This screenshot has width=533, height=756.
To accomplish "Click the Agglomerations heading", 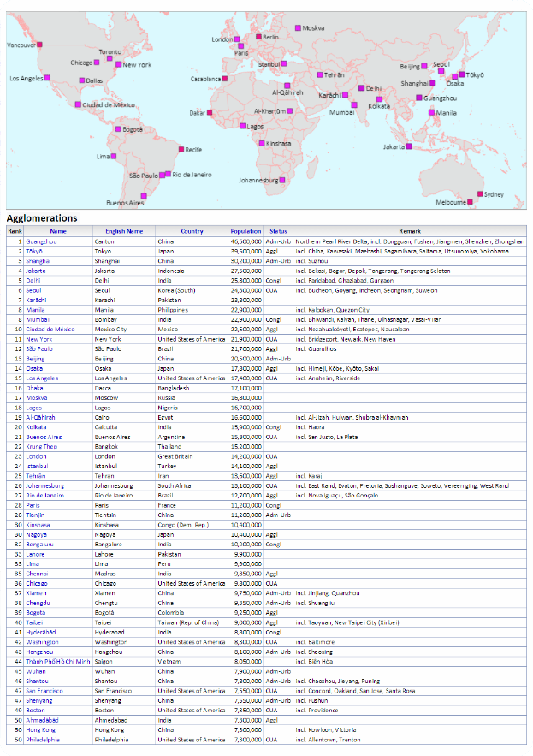I will [x=42, y=218].
